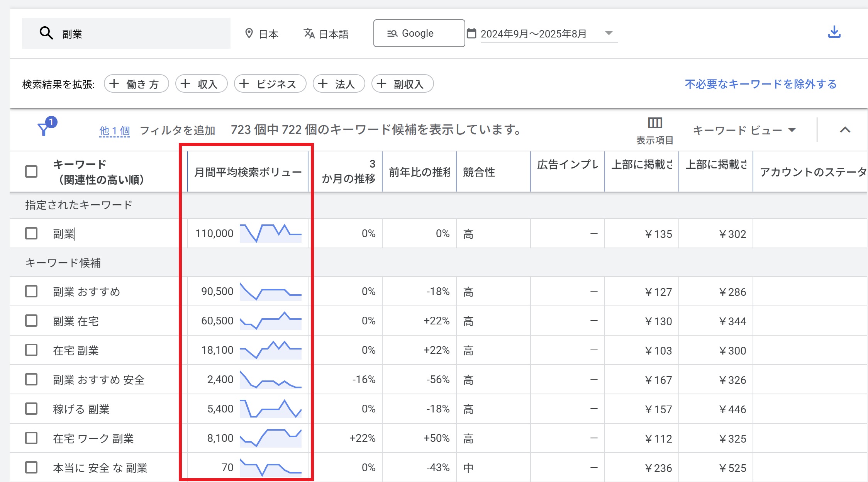
Task: Click the filter funnel icon
Action: tap(44, 129)
